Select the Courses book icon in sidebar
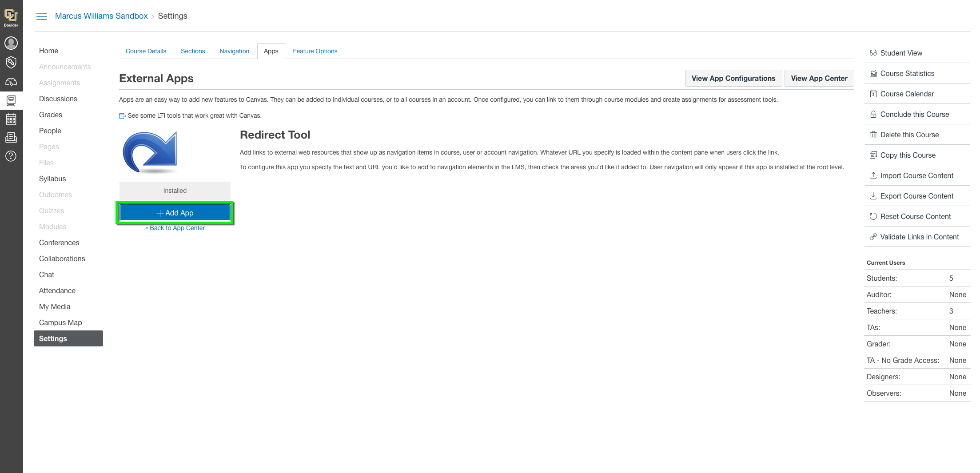 (11, 101)
